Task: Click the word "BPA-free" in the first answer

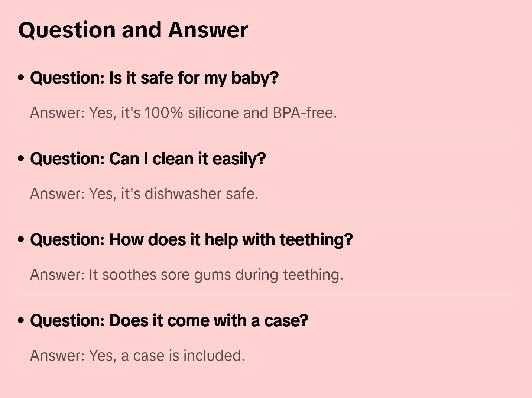Action: 304,113
